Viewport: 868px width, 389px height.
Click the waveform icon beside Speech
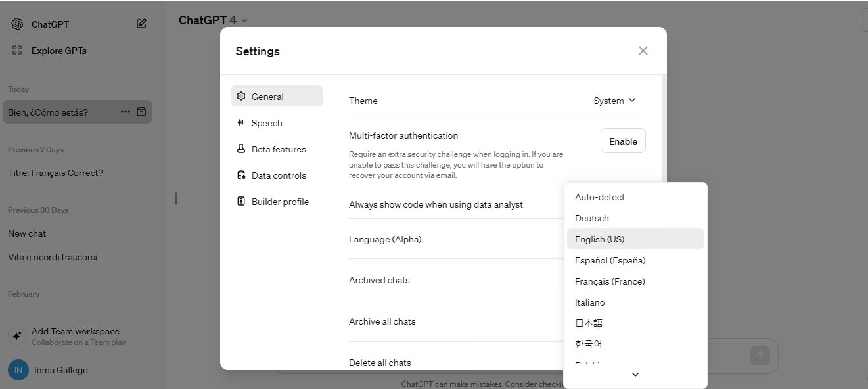point(241,122)
